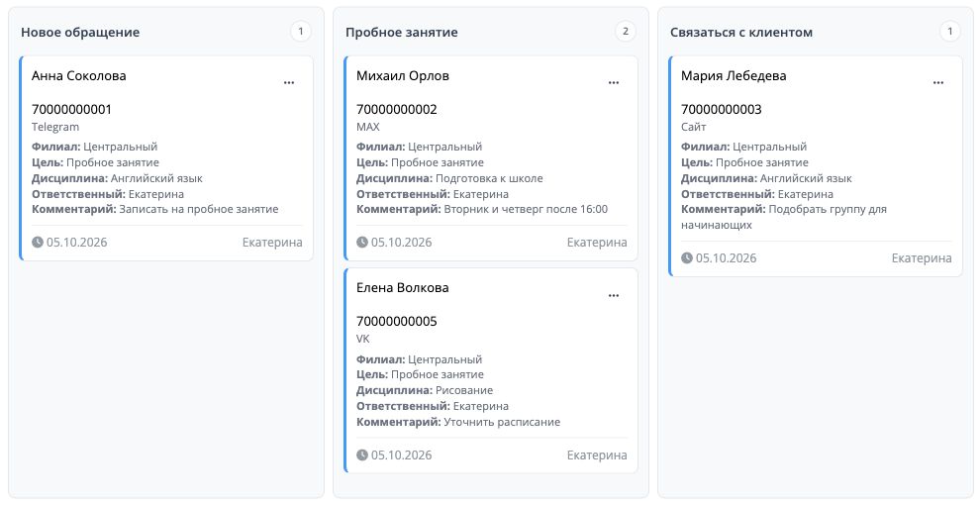Viewport: 980px width, 505px height.
Task: Click date 05.10.2026 on Мария Лебедева card
Action: point(726,258)
